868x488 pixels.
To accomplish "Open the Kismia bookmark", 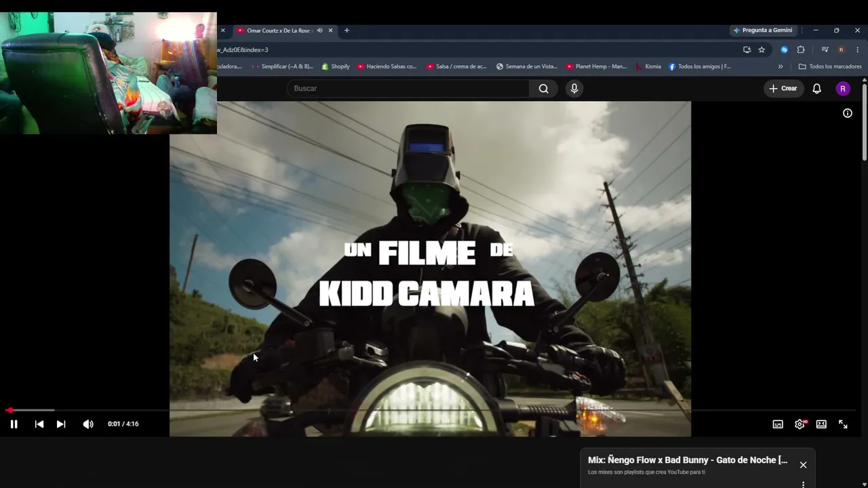I will click(648, 66).
